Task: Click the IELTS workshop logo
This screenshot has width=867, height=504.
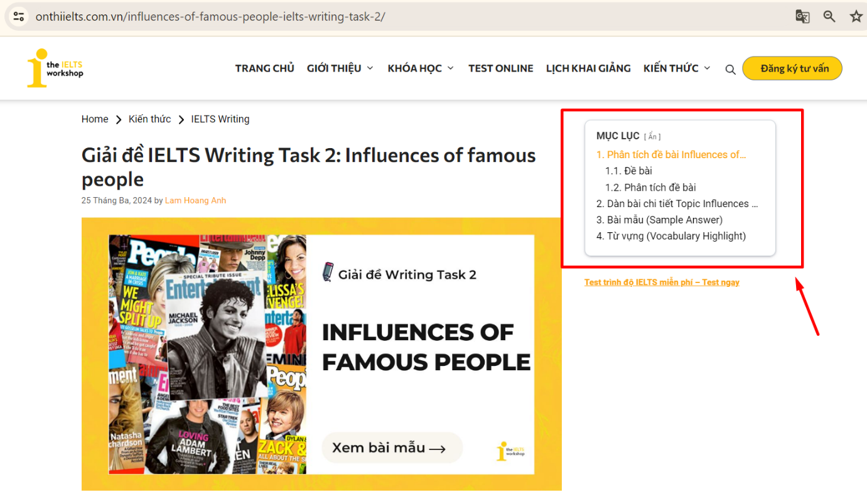Action: point(55,67)
